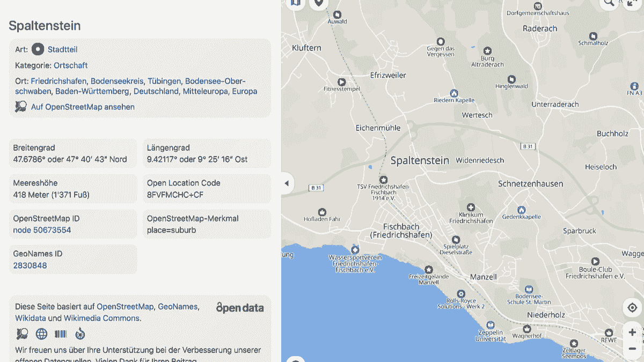Select the Freizeitgelände Manzell marker
The width and height of the screenshot is (644, 362).
coord(428,269)
